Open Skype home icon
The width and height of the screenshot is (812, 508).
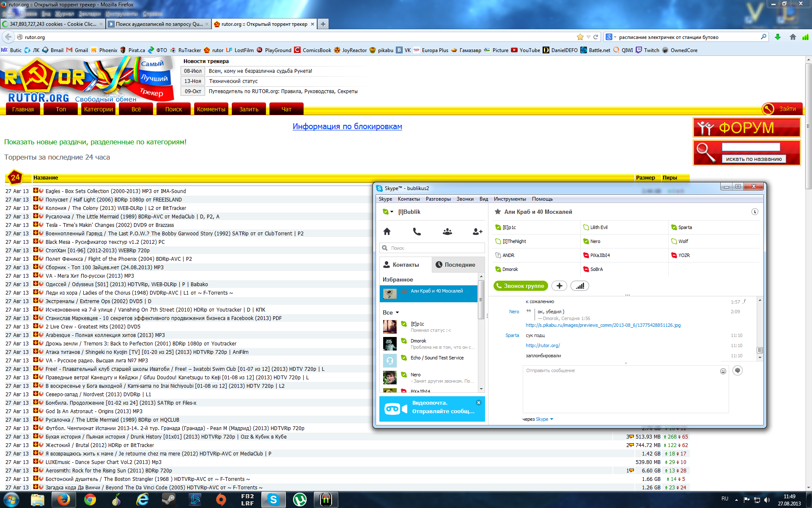387,232
